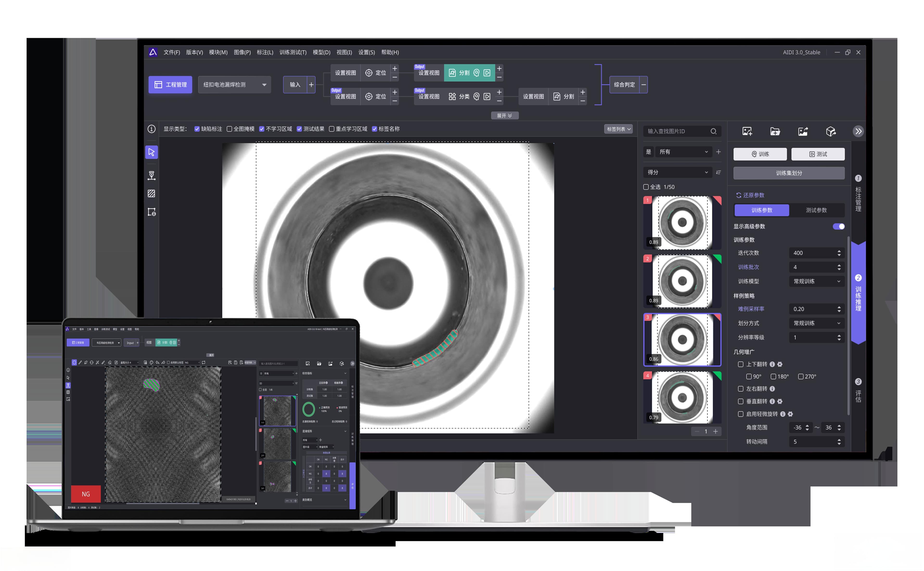Click the gear icon beside 启用轻微旋转
The height and width of the screenshot is (571, 924).
[x=790, y=414]
